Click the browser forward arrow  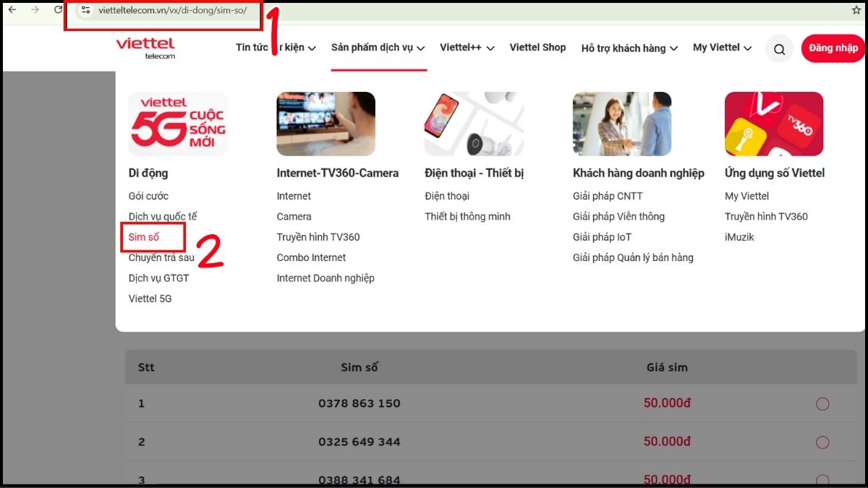33,10
